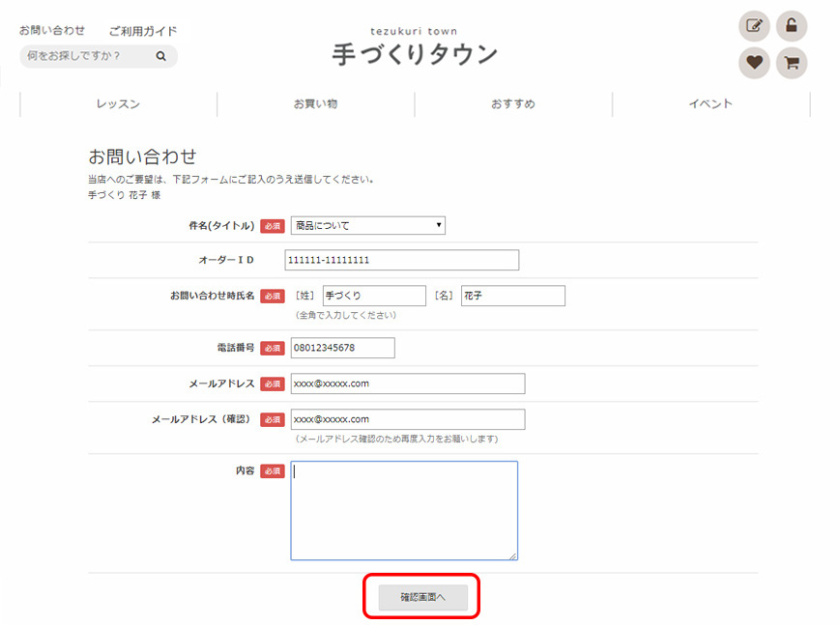This screenshot has height=625, width=840.
Task: Click the オーダーID input field
Action: (x=402, y=260)
